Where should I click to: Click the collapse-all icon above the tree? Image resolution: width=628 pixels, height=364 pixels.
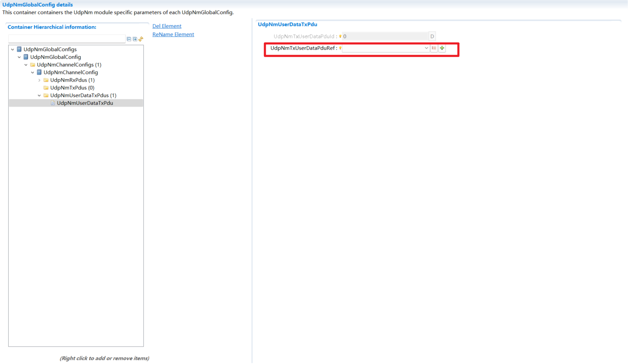(x=129, y=39)
